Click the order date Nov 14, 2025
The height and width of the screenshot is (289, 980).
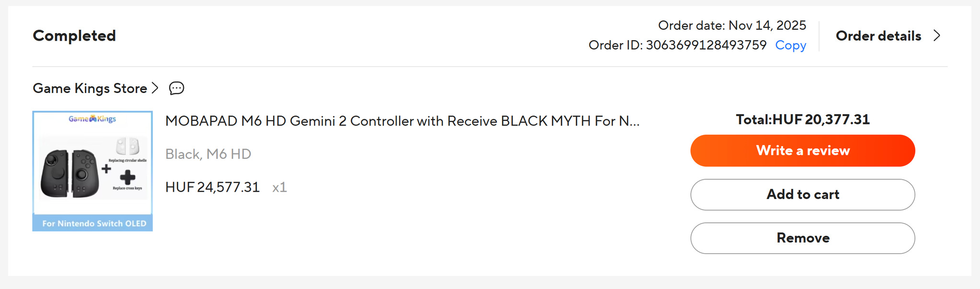click(767, 25)
